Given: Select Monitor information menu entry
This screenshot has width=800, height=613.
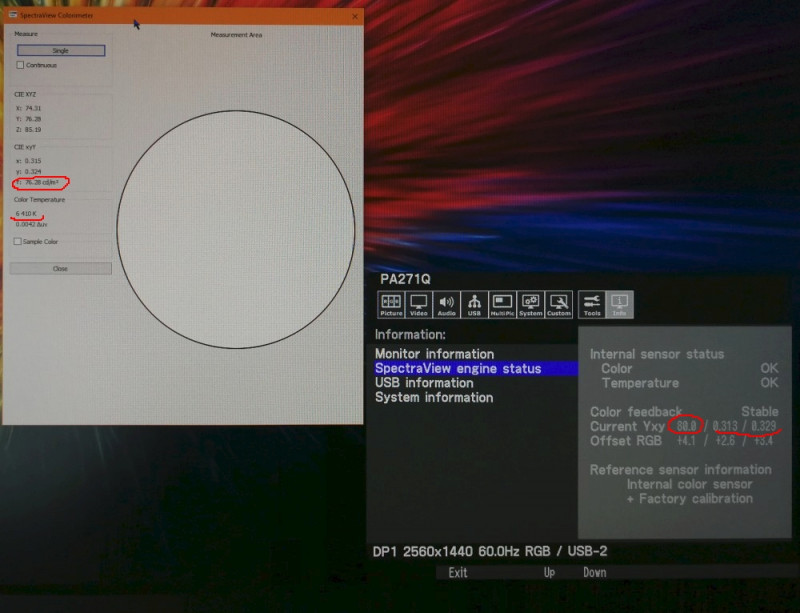Looking at the screenshot, I should [434, 354].
